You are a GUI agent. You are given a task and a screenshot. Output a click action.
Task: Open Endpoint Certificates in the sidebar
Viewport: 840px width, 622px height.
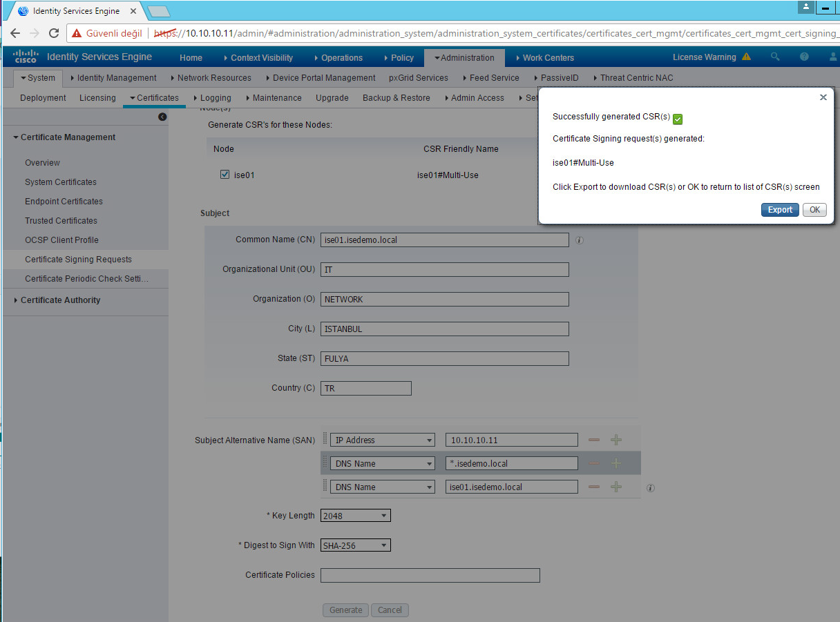[64, 202]
